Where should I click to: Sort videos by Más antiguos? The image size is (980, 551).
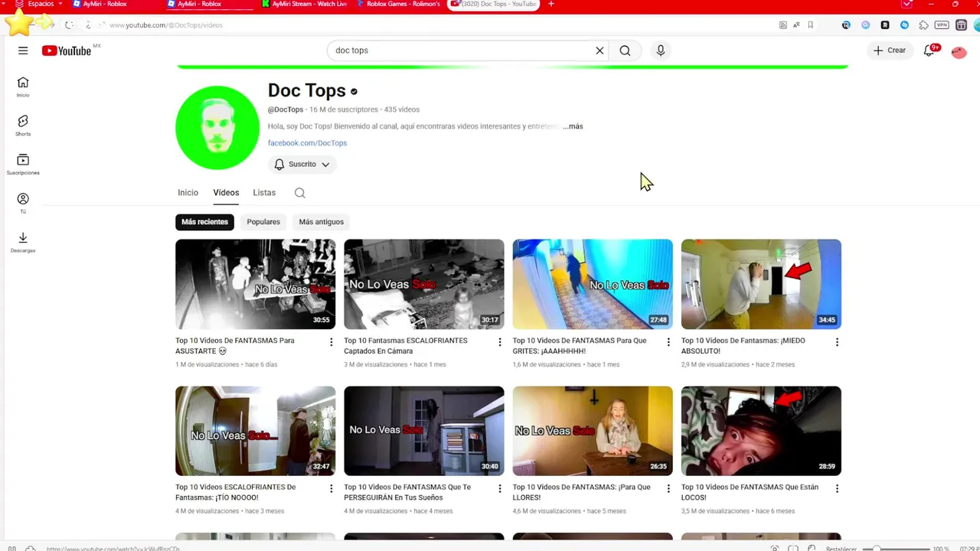click(x=321, y=222)
